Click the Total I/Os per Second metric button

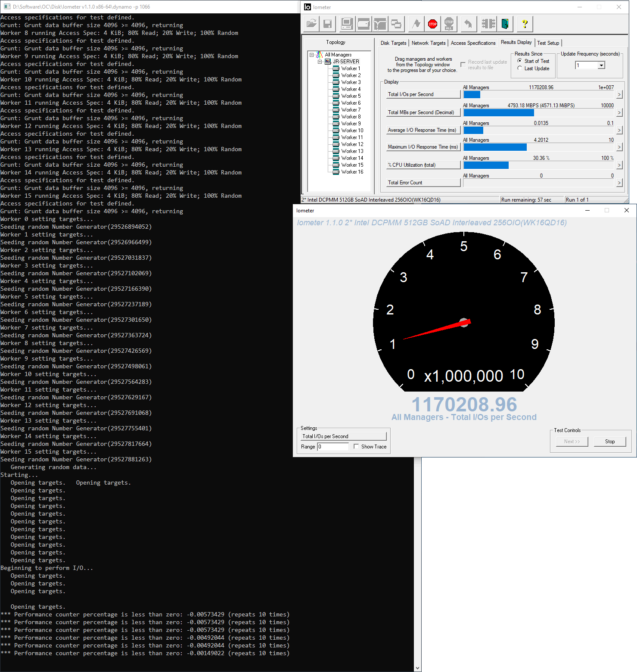[423, 94]
